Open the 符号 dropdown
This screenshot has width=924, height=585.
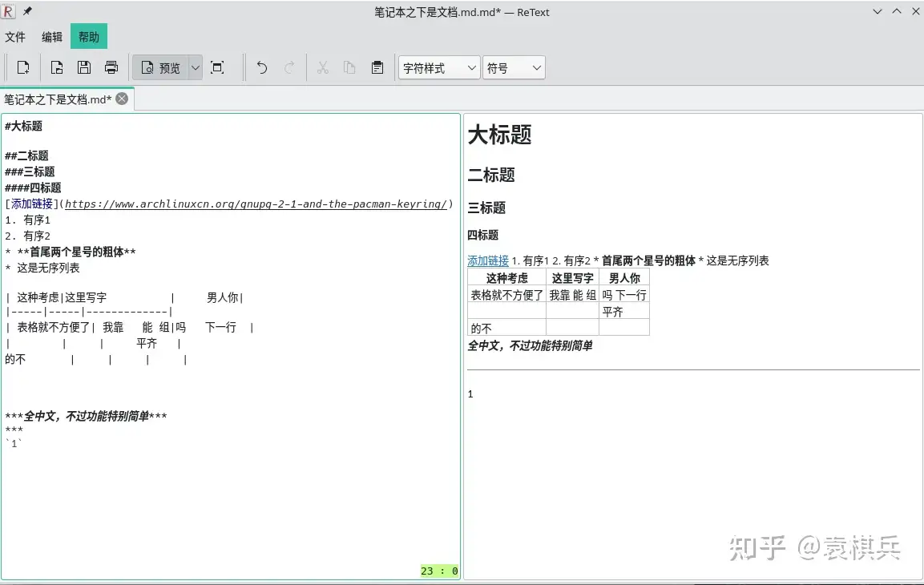pyautogui.click(x=514, y=68)
